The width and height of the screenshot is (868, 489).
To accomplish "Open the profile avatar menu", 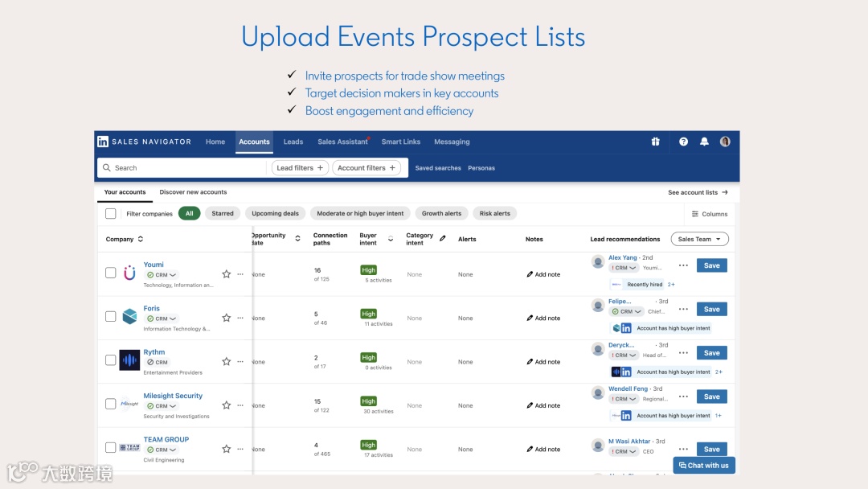I will [725, 142].
